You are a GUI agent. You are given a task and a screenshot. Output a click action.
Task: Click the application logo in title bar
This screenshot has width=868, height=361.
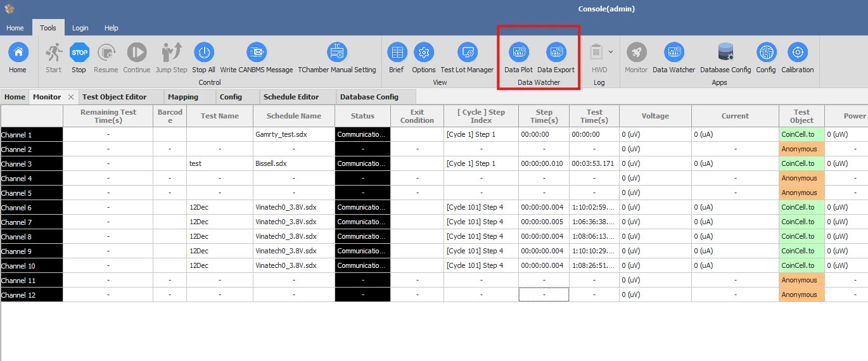click(9, 9)
